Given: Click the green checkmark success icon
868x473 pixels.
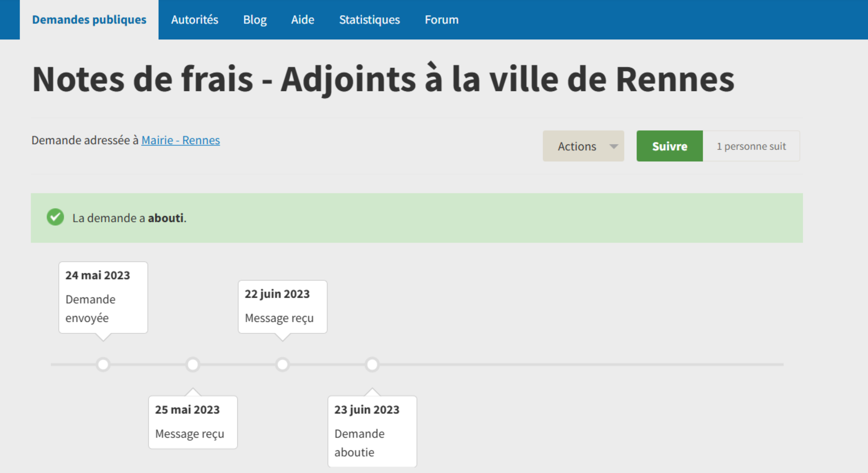Looking at the screenshot, I should click(55, 217).
